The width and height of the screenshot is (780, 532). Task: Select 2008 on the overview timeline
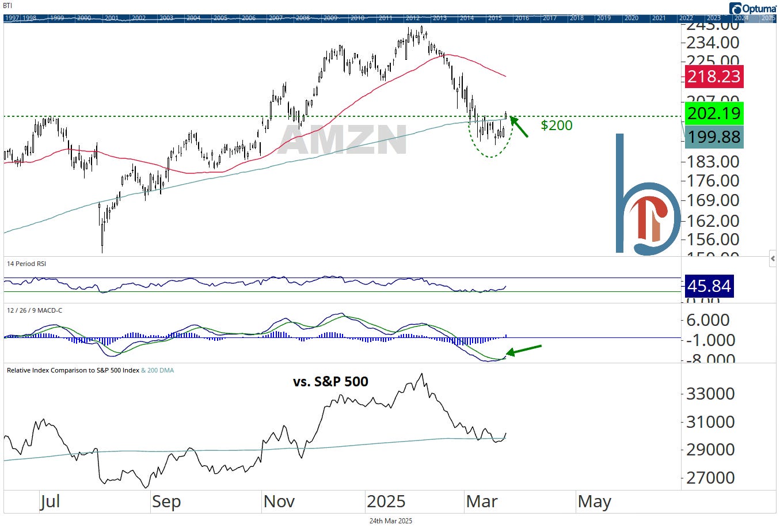303,18
